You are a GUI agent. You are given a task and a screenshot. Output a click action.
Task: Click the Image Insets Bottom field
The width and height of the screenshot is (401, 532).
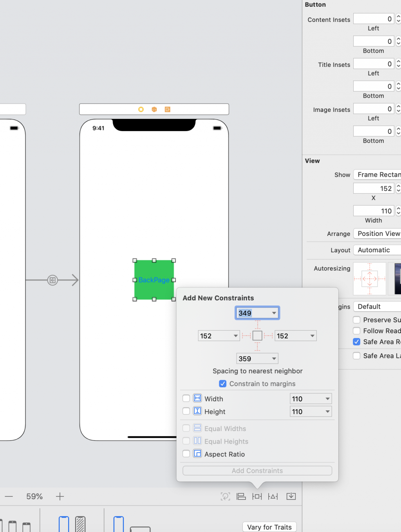point(374,131)
